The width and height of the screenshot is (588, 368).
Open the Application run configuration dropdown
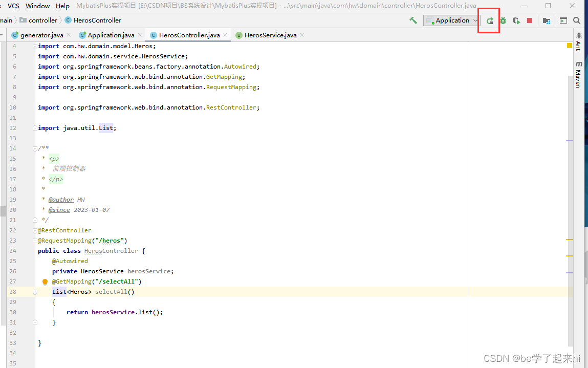451,20
